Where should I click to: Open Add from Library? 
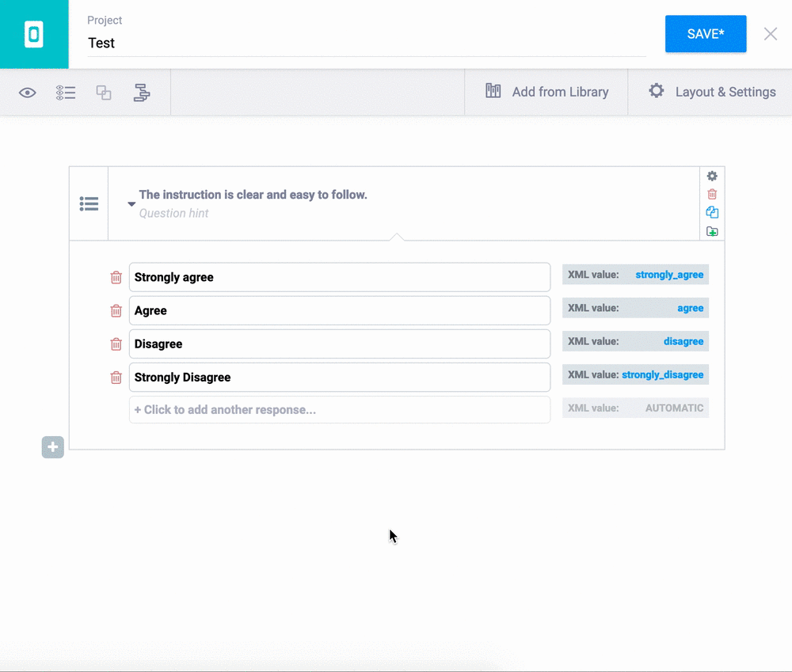(x=546, y=92)
